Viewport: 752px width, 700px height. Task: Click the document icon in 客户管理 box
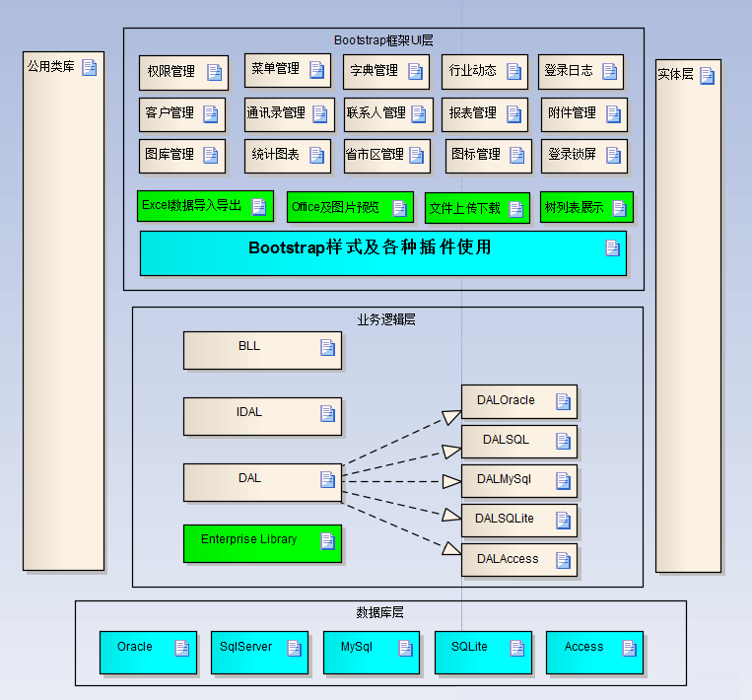tap(211, 114)
